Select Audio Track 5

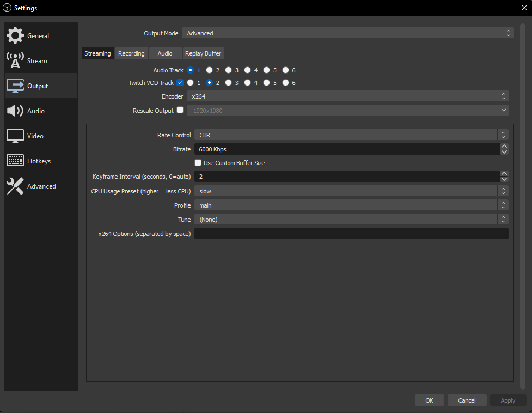click(x=266, y=70)
